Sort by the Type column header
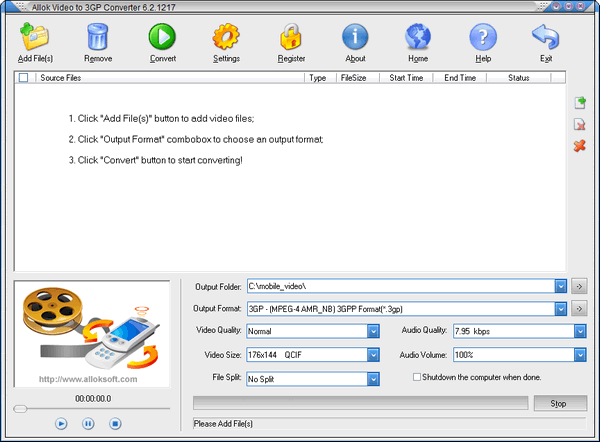The height and width of the screenshot is (442, 600). pyautogui.click(x=320, y=78)
